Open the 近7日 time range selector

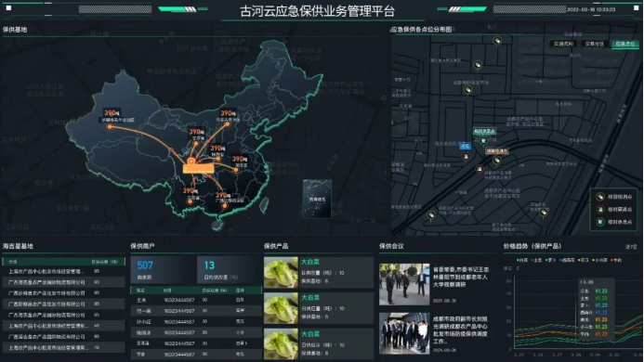[x=631, y=247]
